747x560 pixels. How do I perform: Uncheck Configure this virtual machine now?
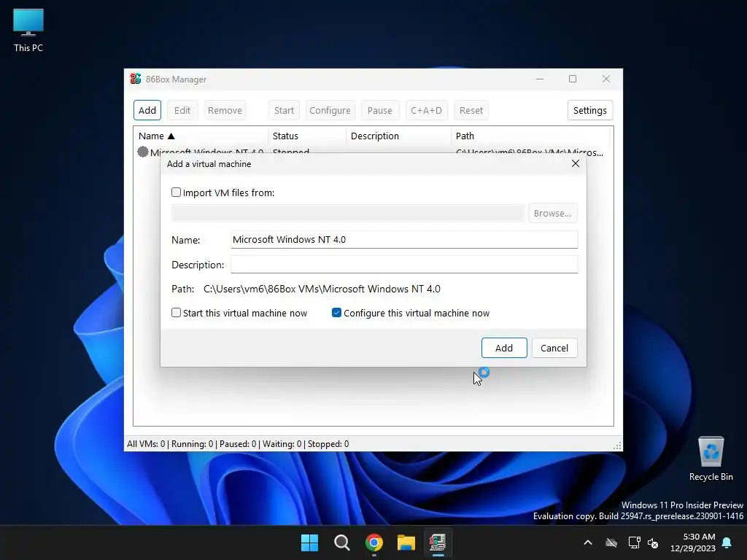pyautogui.click(x=336, y=313)
